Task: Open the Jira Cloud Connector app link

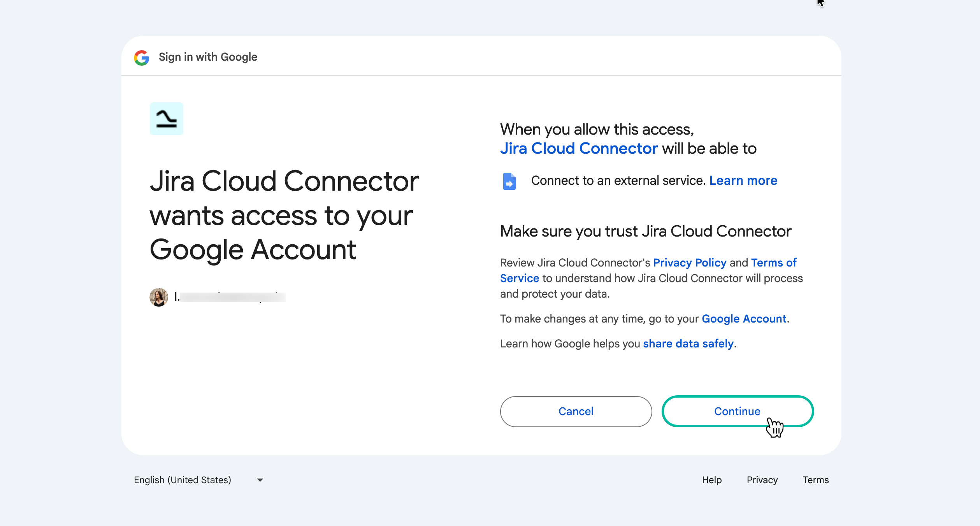Action: pyautogui.click(x=579, y=148)
